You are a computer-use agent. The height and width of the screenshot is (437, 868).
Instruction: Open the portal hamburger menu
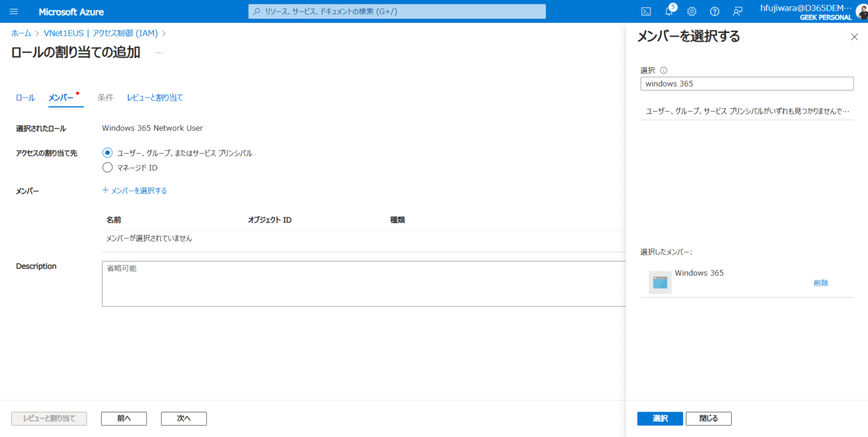tap(14, 11)
